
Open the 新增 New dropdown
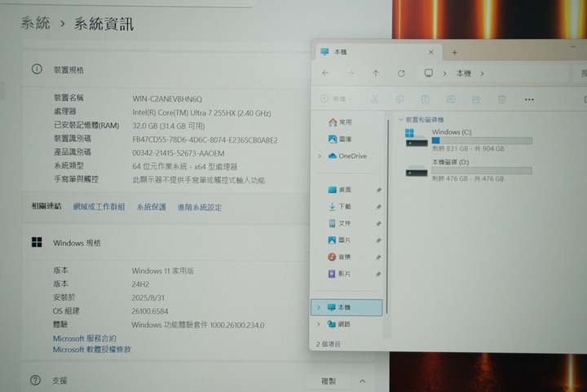(336, 99)
